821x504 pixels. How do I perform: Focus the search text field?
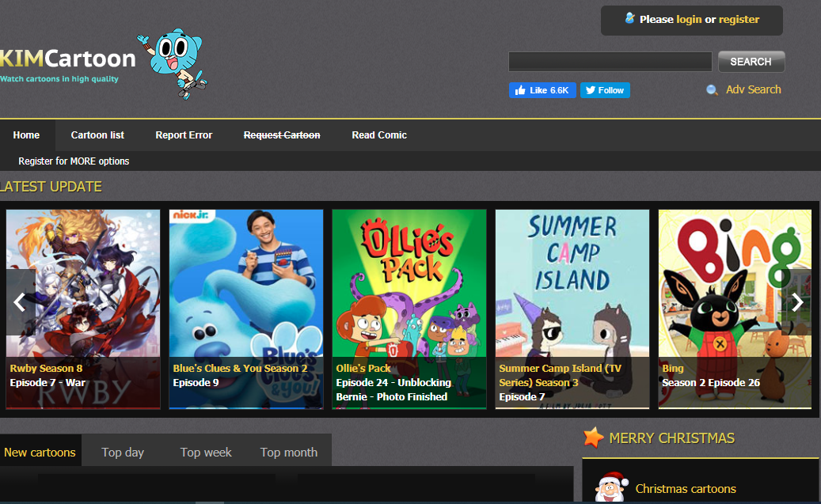click(x=610, y=61)
